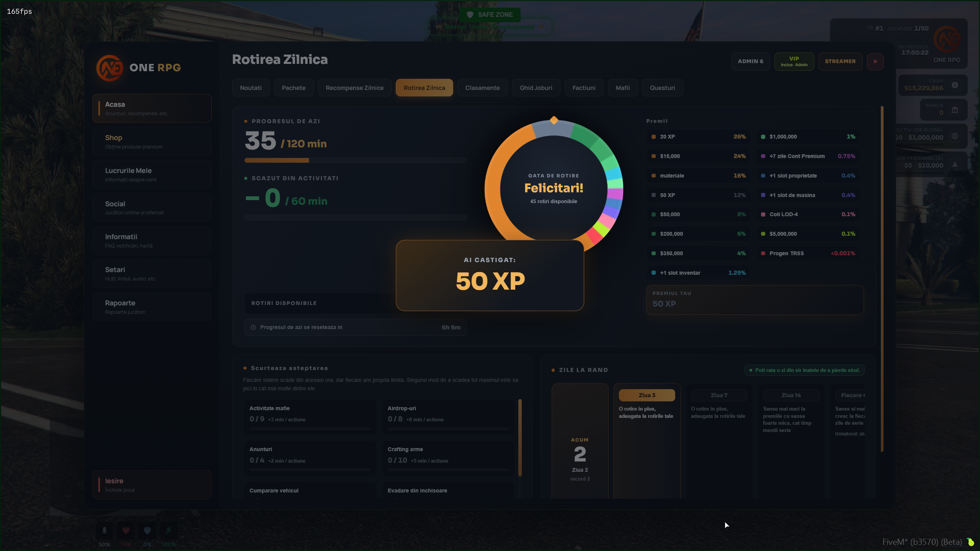Click the SAFE ZONE shield icon

click(470, 15)
